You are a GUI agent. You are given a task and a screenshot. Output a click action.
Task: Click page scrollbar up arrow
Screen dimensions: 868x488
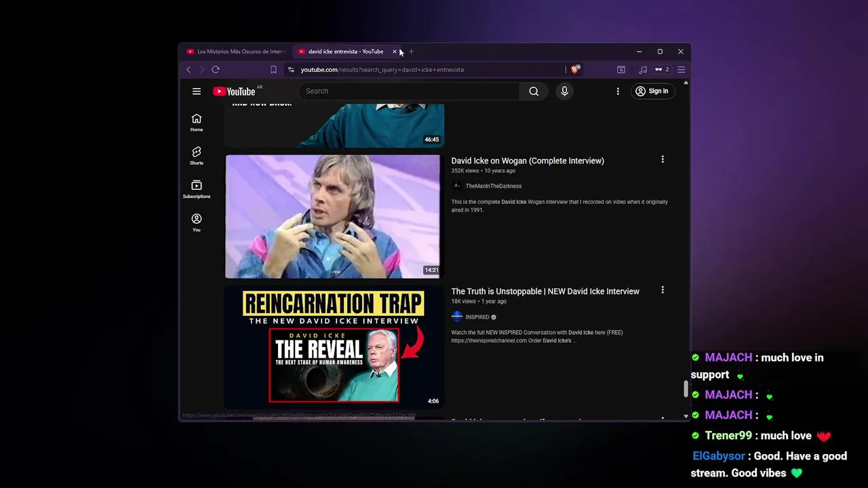[x=686, y=83]
